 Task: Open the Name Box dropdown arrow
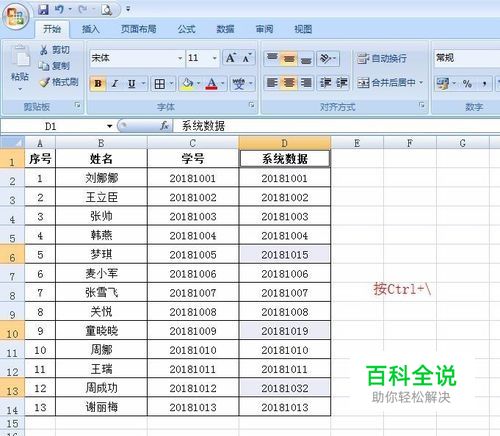click(109, 126)
